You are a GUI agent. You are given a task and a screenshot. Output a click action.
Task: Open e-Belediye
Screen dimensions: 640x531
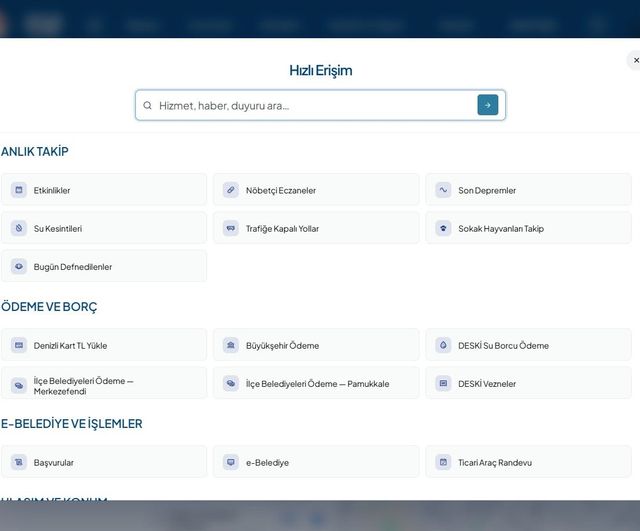[x=316, y=462]
